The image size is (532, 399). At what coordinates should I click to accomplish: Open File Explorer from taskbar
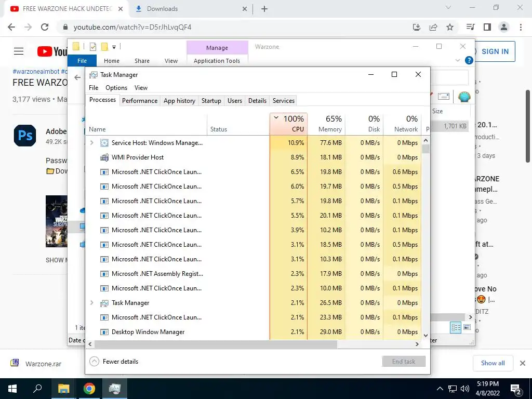pos(63,389)
